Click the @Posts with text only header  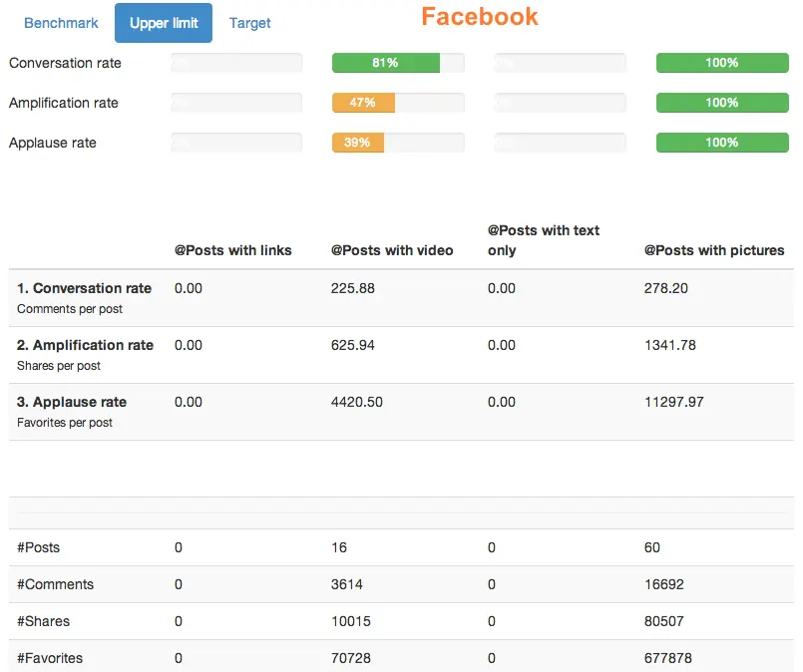tap(544, 240)
